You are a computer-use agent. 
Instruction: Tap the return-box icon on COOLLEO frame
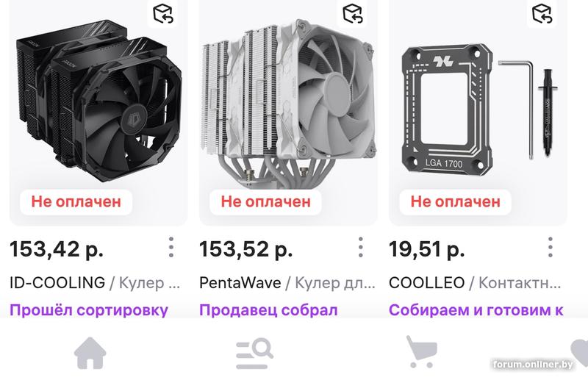pyautogui.click(x=542, y=13)
